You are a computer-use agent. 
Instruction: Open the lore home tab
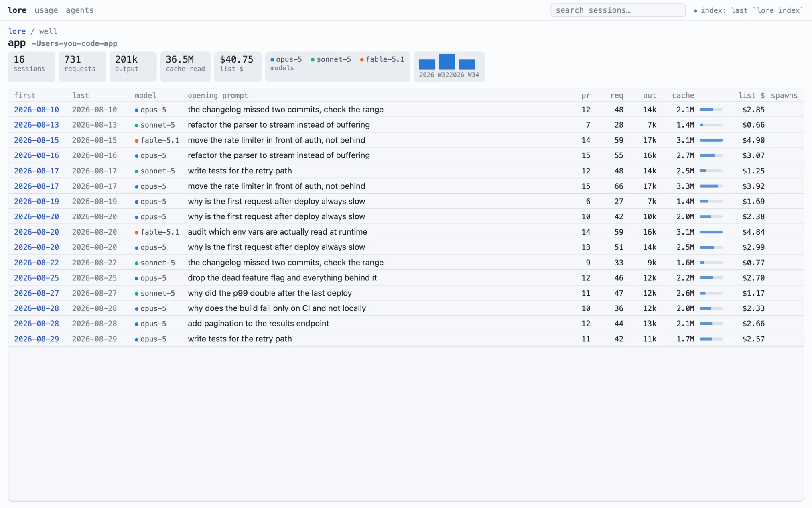click(x=17, y=10)
